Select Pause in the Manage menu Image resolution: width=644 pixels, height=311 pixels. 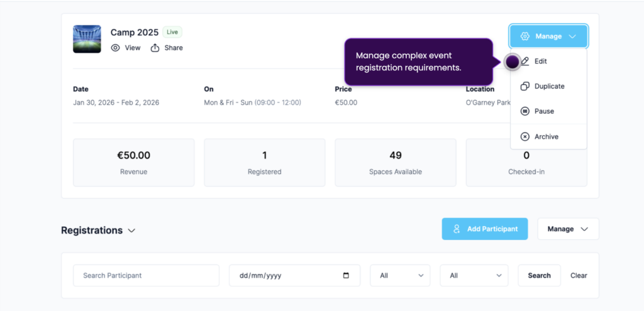point(548,111)
